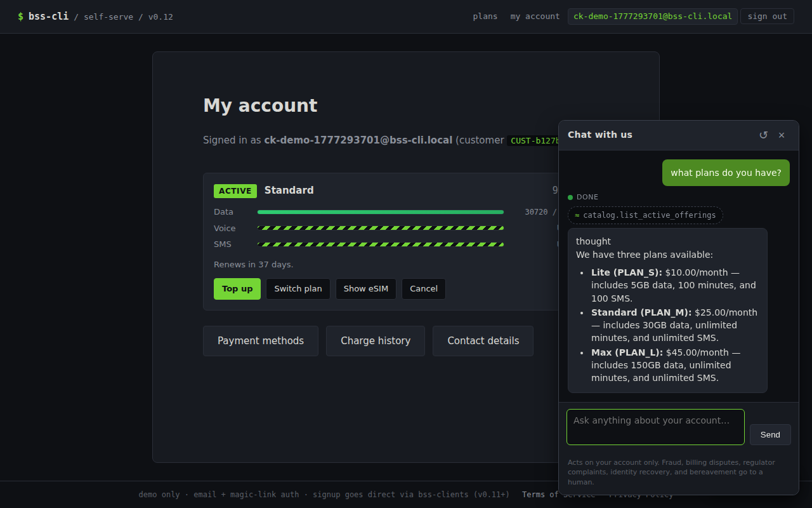Go to my account in the navigation
Viewport: 812px width, 508px height.
(x=534, y=17)
